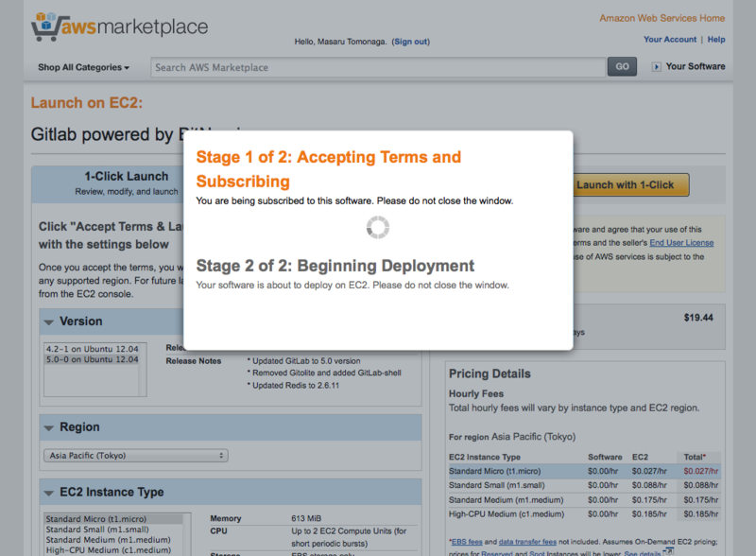The height and width of the screenshot is (556, 756).
Task: Open the EBS fees link
Action: tap(467, 542)
